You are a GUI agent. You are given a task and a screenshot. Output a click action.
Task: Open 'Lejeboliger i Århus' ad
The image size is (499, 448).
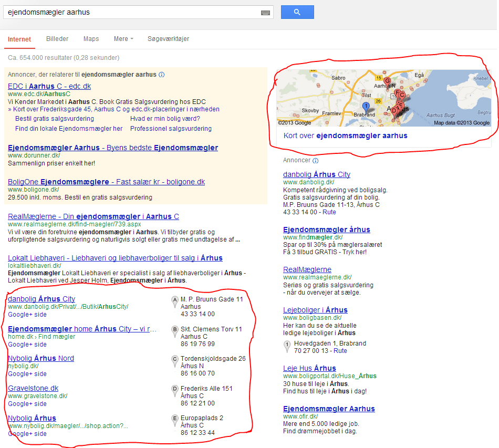tap(315, 310)
